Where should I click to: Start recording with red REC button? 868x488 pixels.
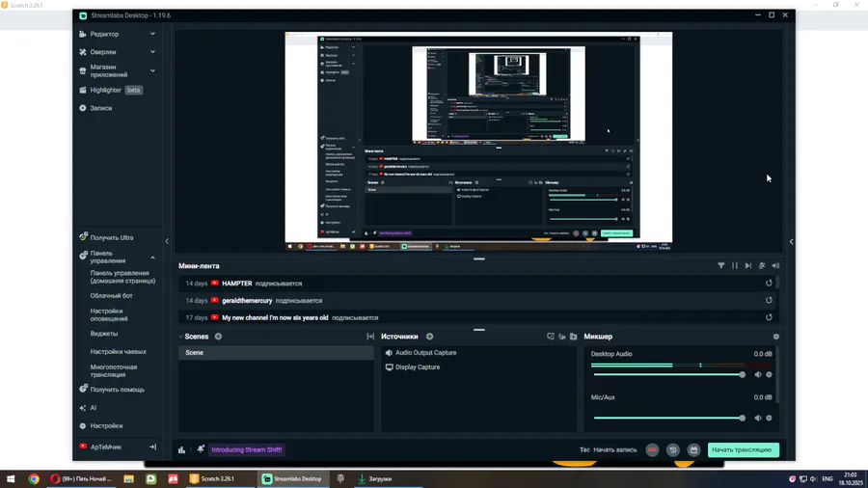pos(652,450)
